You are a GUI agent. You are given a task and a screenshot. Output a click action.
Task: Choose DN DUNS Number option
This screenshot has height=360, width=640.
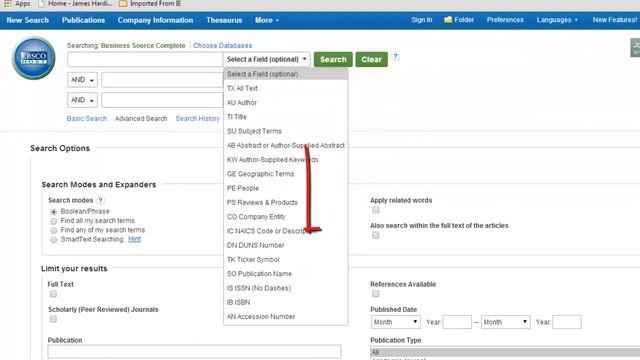point(286,245)
